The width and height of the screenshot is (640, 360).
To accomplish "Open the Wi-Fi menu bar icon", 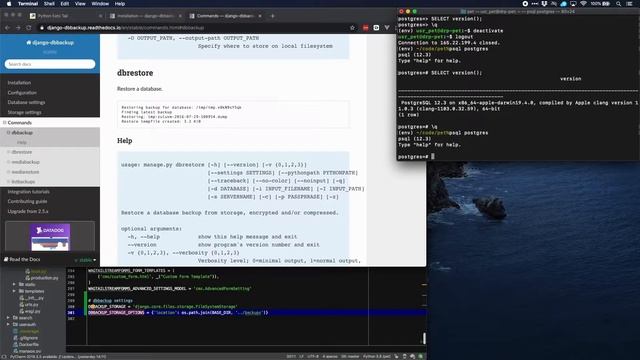I will pos(583,4).
